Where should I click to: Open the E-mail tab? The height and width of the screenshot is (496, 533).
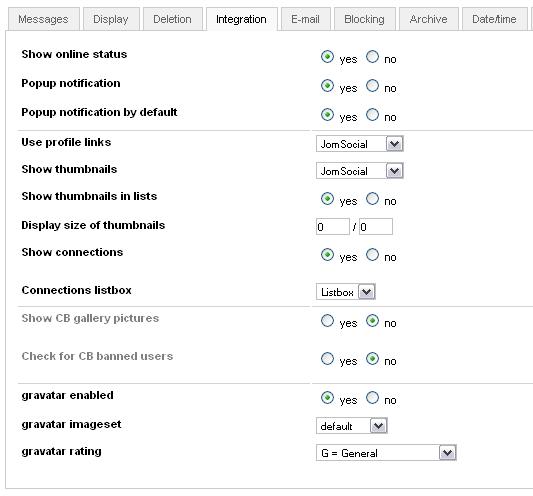[x=306, y=19]
